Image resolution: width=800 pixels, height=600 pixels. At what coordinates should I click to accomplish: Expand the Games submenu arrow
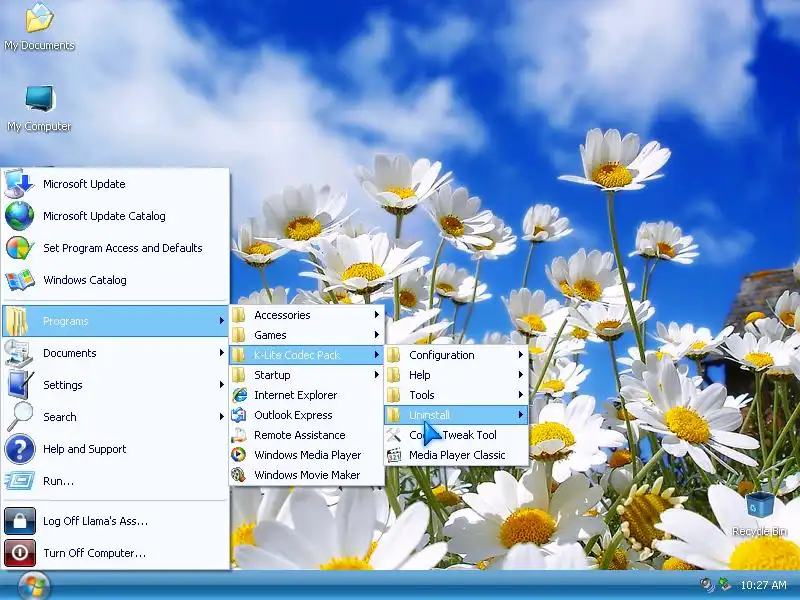pyautogui.click(x=377, y=335)
